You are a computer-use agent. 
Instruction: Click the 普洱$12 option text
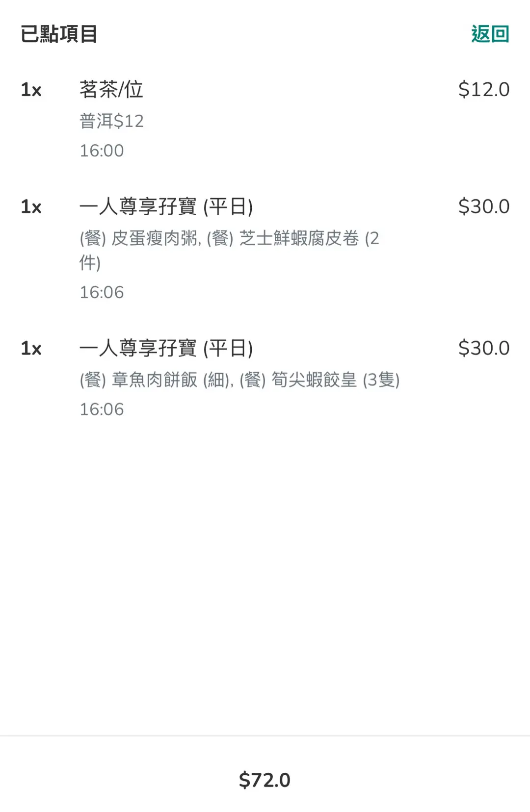pyautogui.click(x=111, y=121)
